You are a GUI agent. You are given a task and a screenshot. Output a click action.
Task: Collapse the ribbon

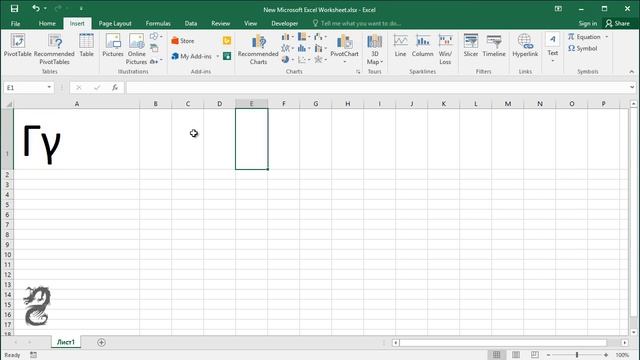tap(631, 72)
